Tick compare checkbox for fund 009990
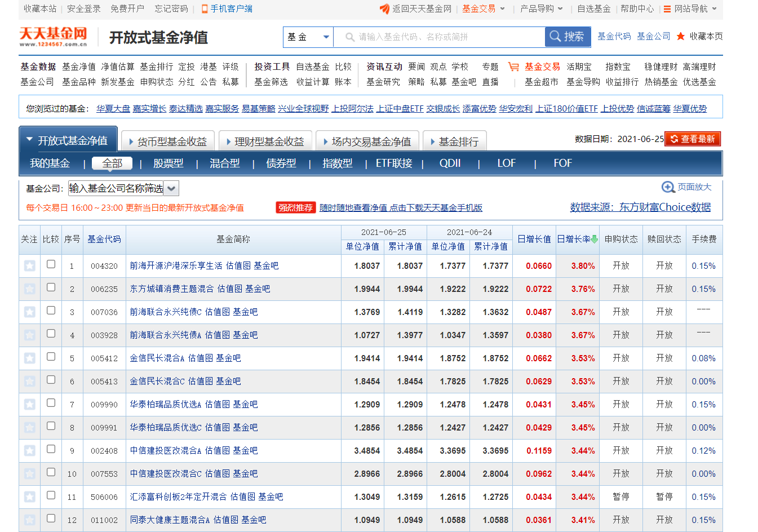The width and height of the screenshot is (758, 532). coord(51,403)
